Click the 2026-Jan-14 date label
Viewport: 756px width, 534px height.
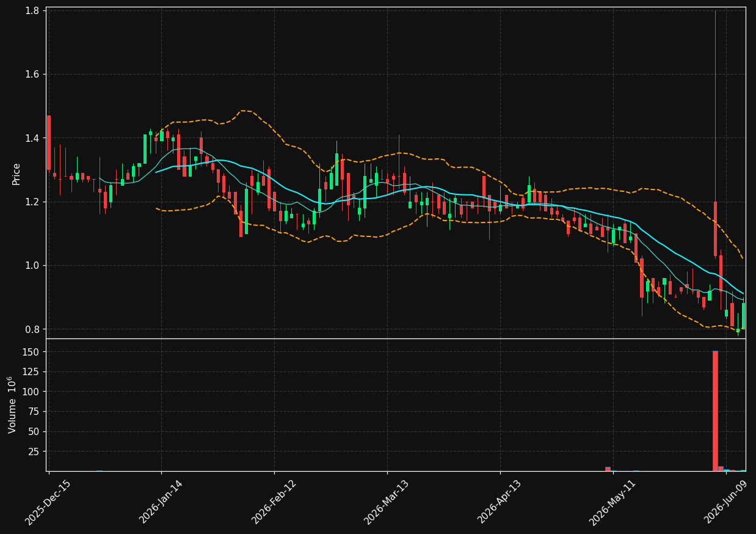tap(161, 502)
